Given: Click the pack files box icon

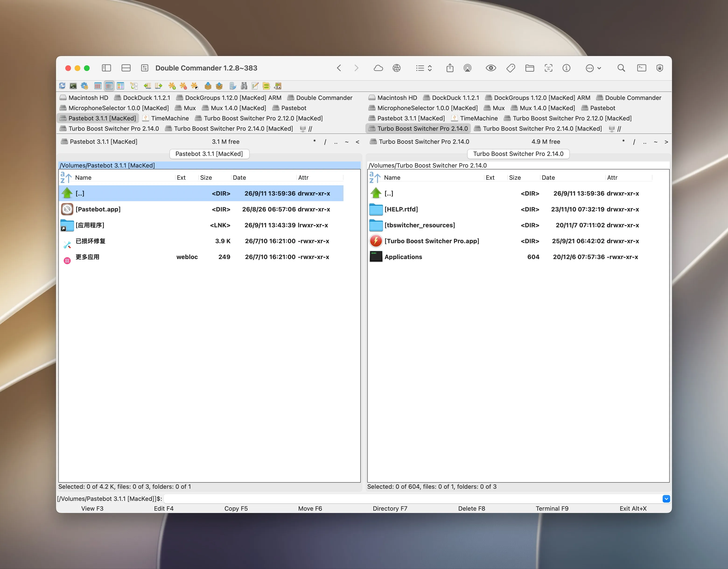Looking at the screenshot, I should (x=208, y=86).
